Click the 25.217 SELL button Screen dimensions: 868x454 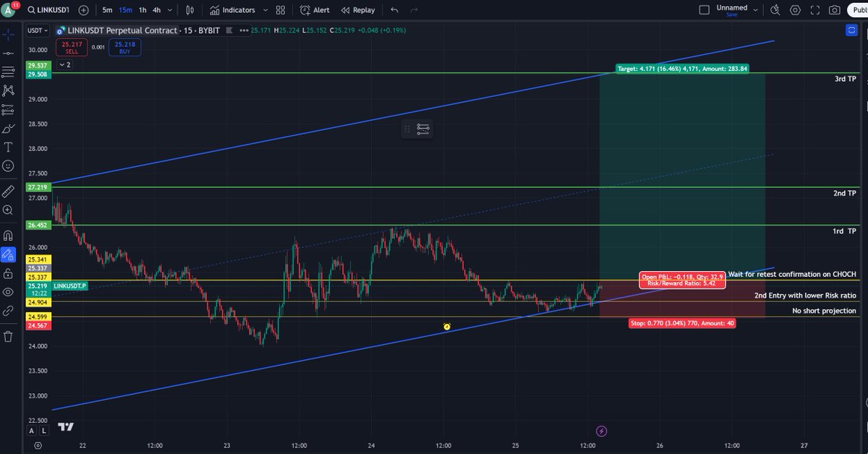tap(72, 48)
